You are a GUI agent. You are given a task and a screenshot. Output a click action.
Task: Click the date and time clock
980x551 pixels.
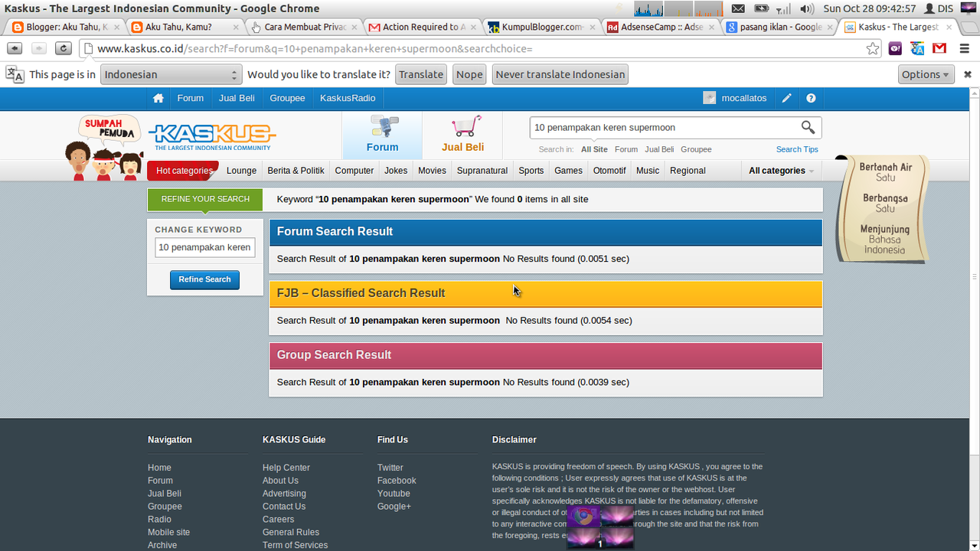click(x=869, y=8)
